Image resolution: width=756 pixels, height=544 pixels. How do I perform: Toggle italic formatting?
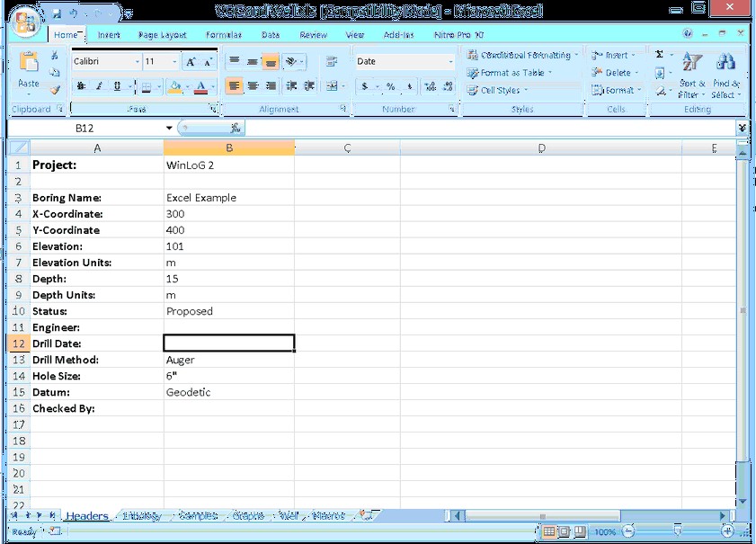[x=97, y=85]
